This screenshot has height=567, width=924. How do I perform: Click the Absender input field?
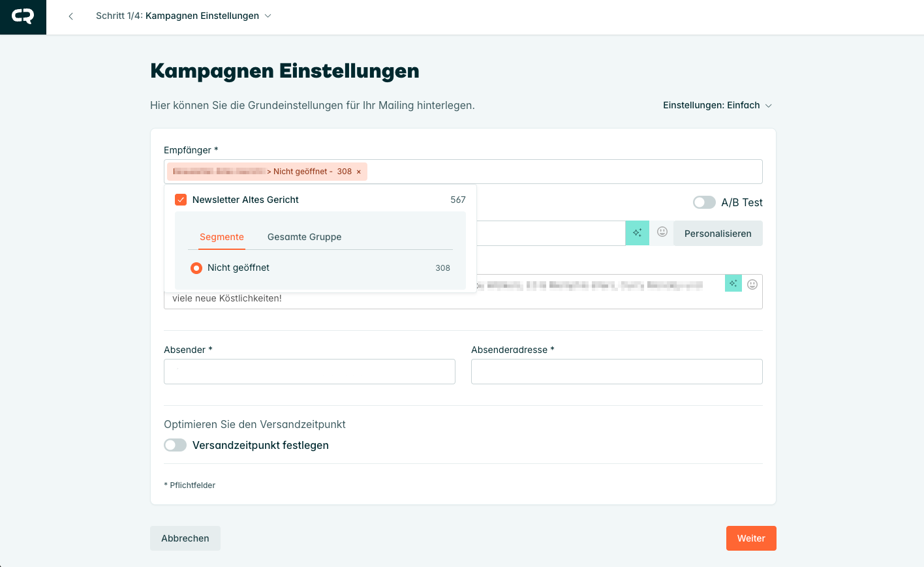coord(309,372)
